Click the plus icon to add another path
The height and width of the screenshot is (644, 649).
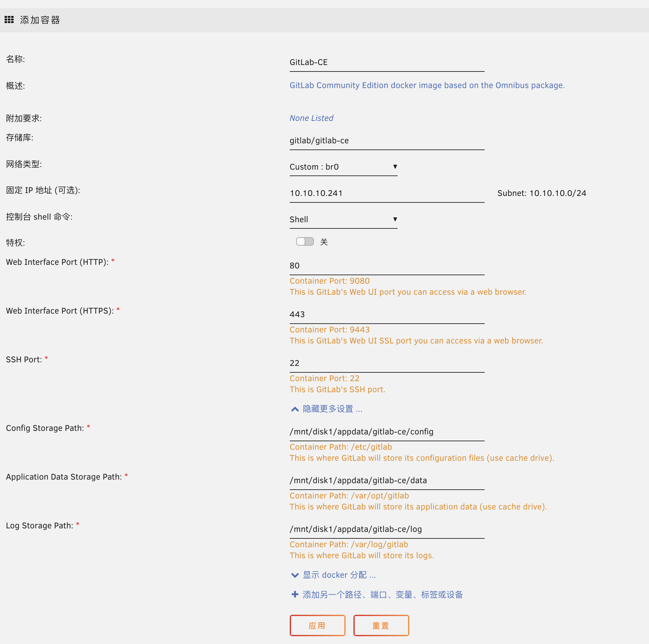coord(295,594)
